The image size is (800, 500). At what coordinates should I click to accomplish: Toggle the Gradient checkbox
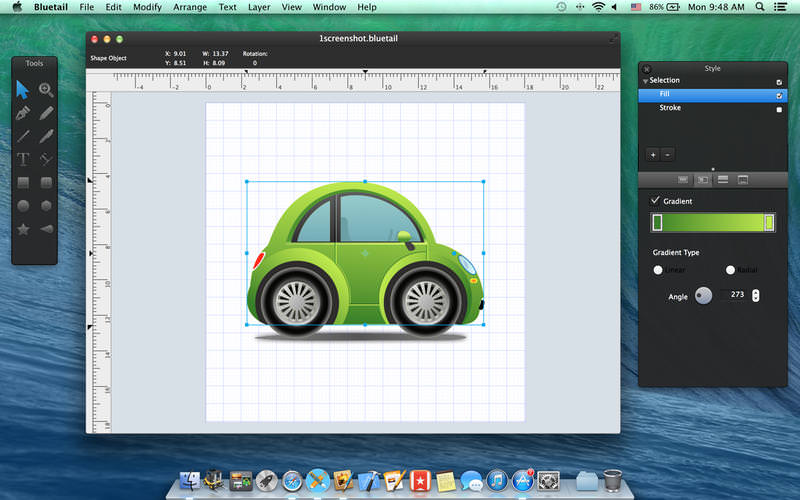(x=656, y=201)
